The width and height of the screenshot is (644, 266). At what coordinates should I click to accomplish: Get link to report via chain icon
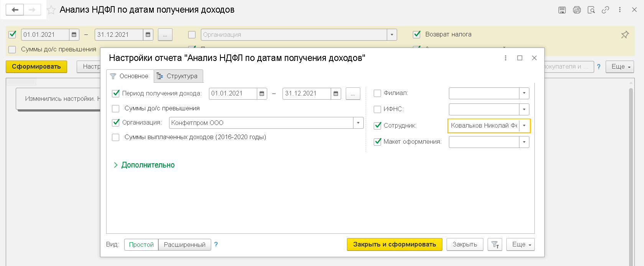[x=605, y=10]
